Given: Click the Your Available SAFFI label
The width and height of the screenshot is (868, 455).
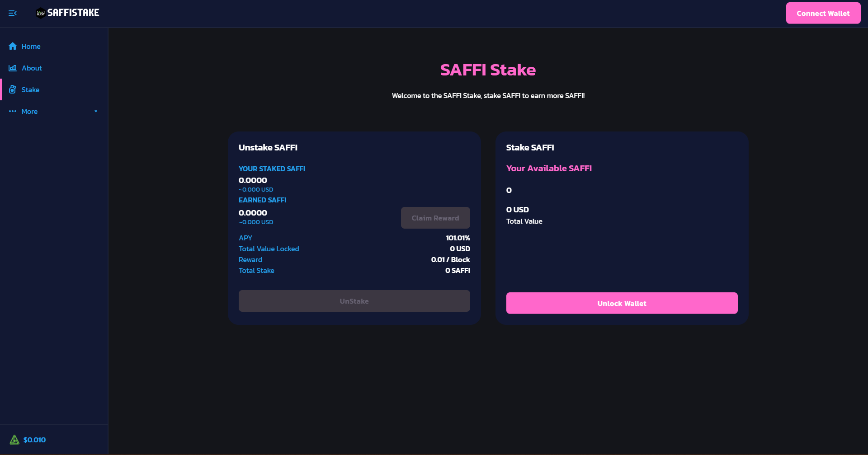Looking at the screenshot, I should click(549, 168).
